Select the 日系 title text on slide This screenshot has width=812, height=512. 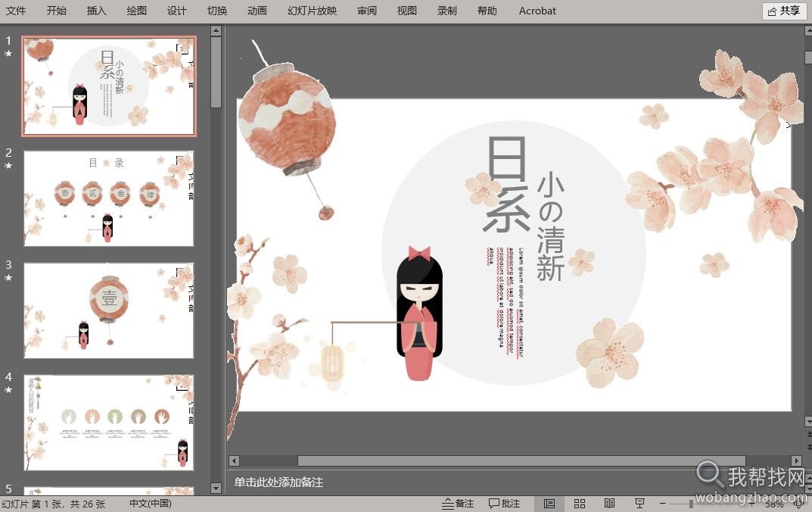click(508, 184)
